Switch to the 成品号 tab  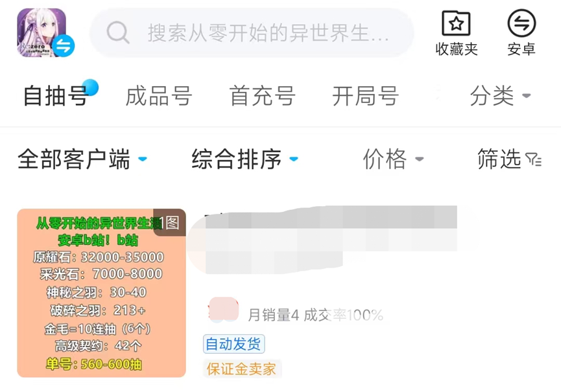click(x=159, y=96)
